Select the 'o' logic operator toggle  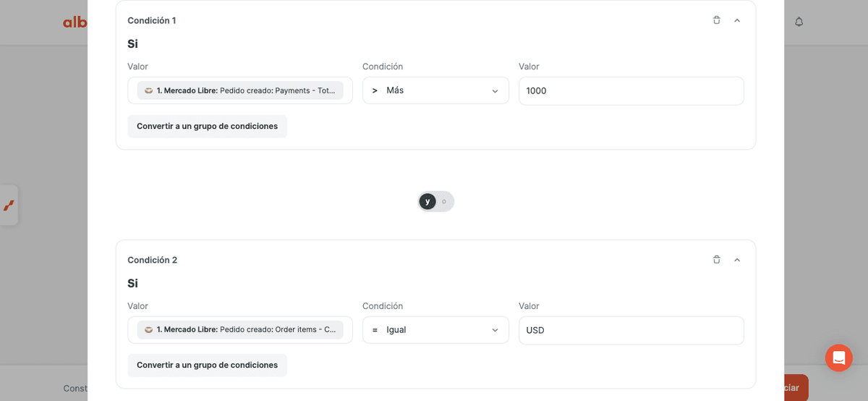[444, 201]
